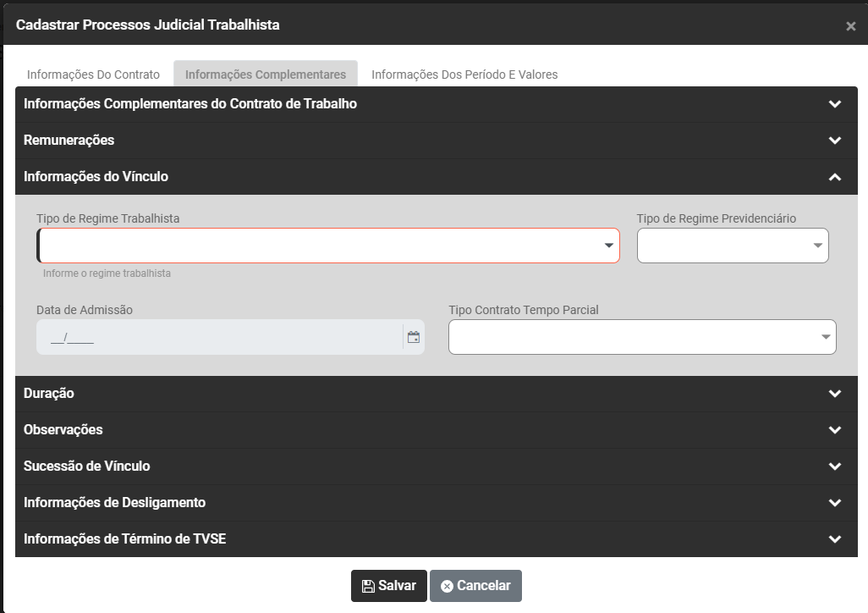The width and height of the screenshot is (868, 613).
Task: Expand the Sucessão de Vínculo chevron
Action: pyautogui.click(x=835, y=467)
